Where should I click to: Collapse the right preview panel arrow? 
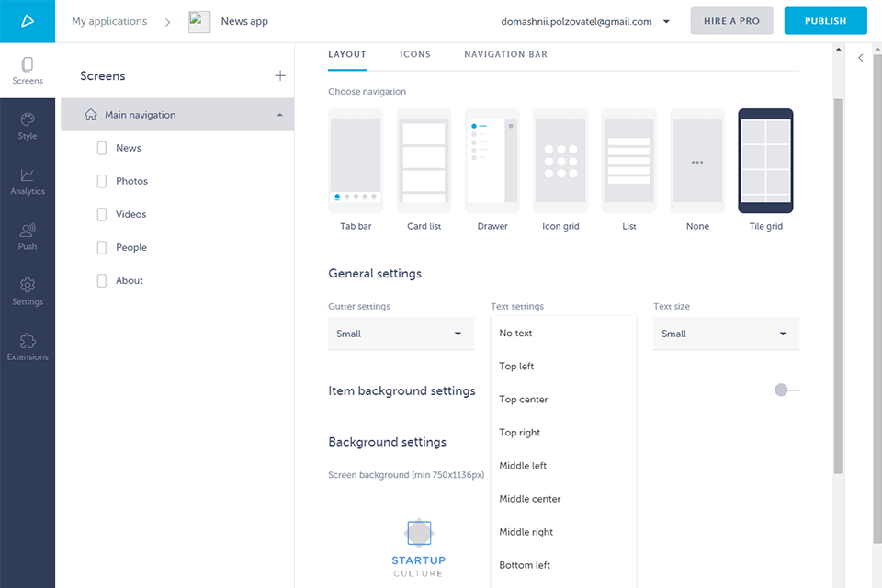[861, 57]
